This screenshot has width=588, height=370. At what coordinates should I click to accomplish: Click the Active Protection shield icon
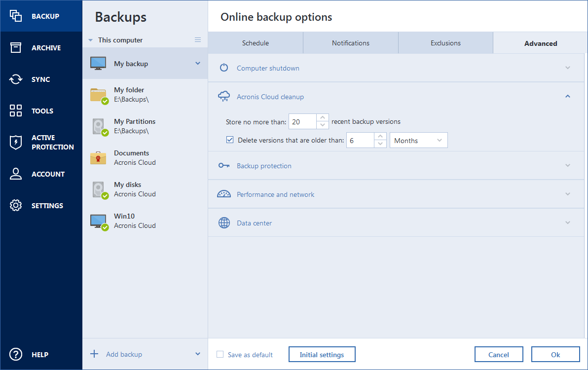click(16, 142)
